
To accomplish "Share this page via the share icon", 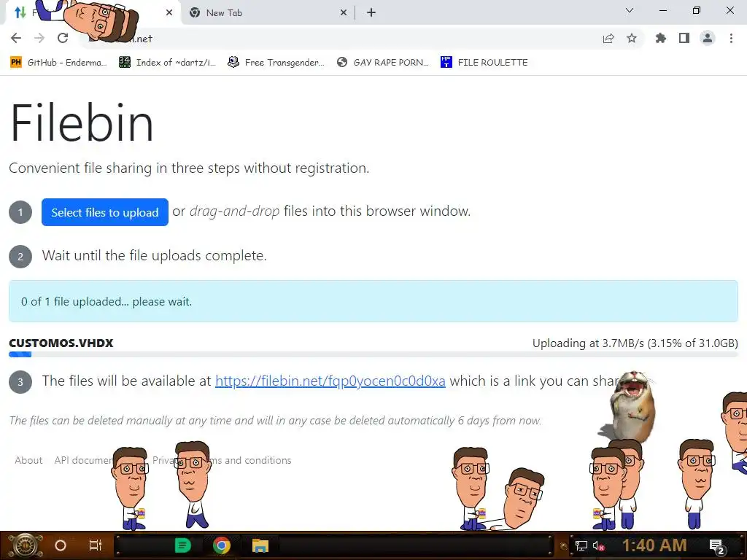I will [608, 38].
